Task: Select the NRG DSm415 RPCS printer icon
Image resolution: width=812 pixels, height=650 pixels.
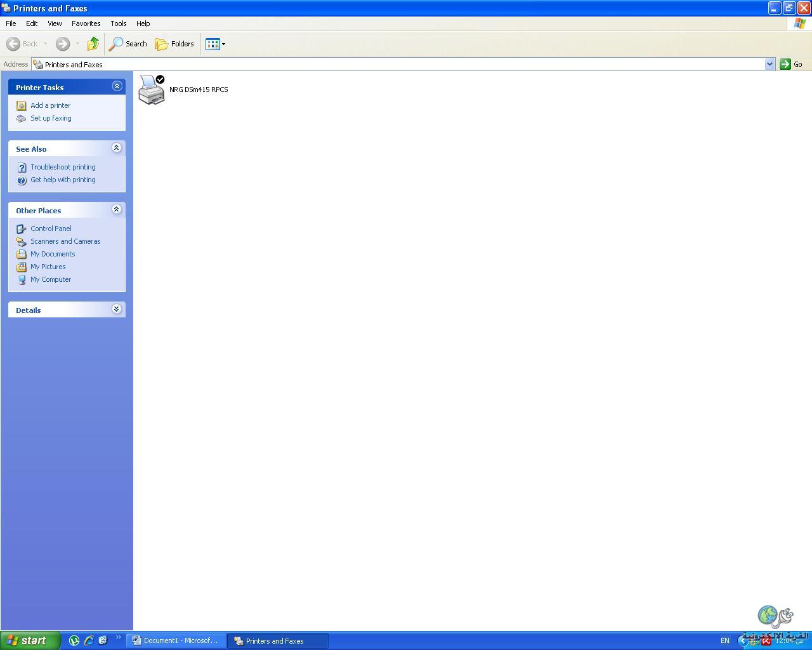Action: tap(152, 90)
